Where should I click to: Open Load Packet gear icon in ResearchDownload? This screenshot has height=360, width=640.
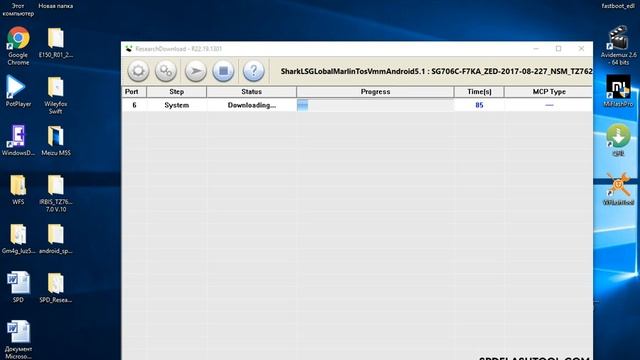[x=138, y=71]
